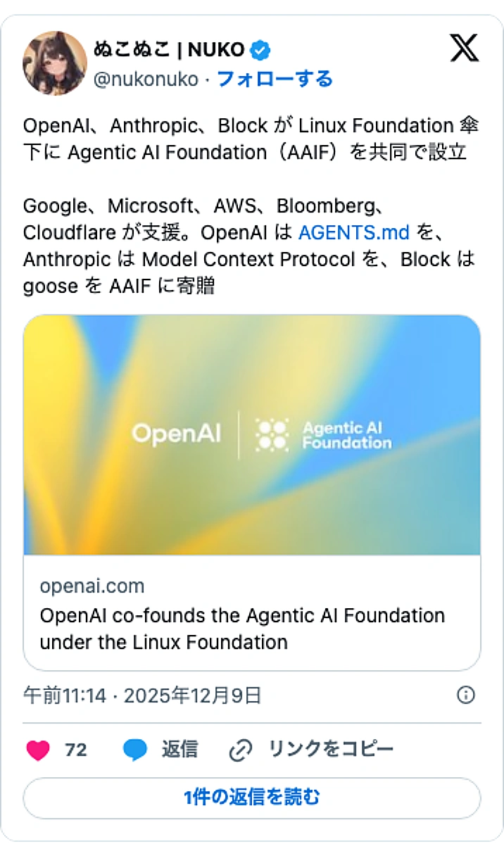
Task: Click the blue verified badge next to NUKO
Action: pos(260,49)
